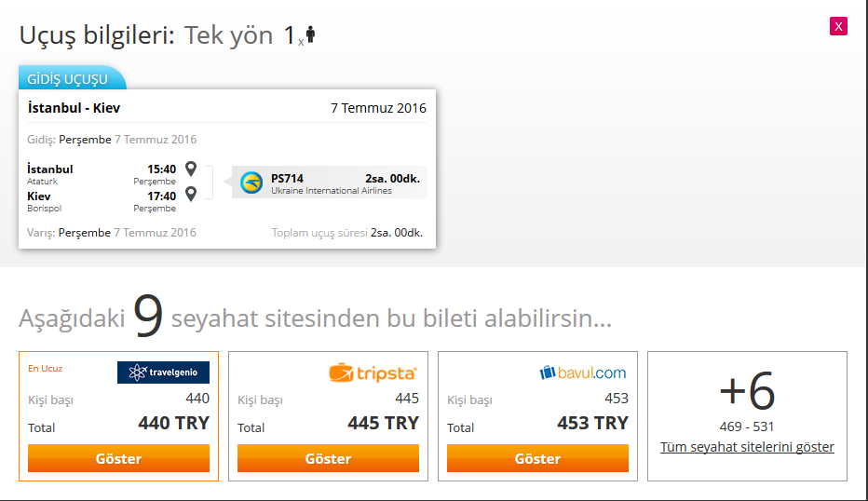
Task: Click the travelgenio logo
Action: click(x=163, y=372)
